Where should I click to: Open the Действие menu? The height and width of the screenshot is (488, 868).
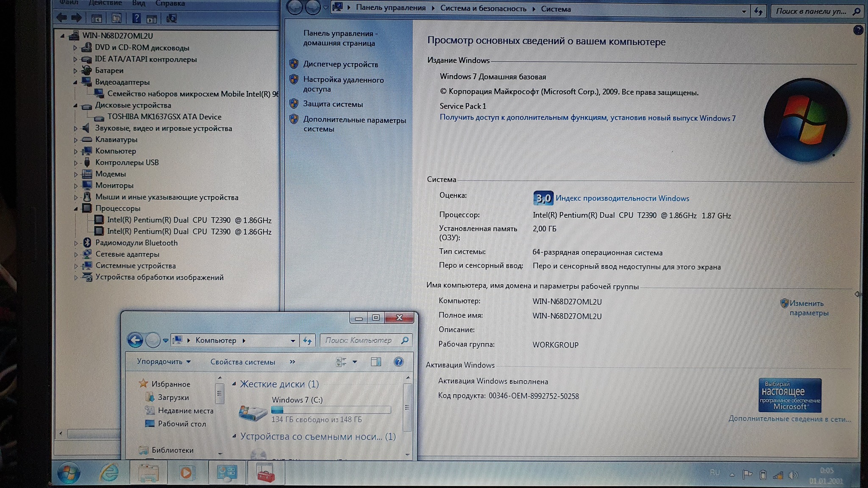tap(105, 3)
